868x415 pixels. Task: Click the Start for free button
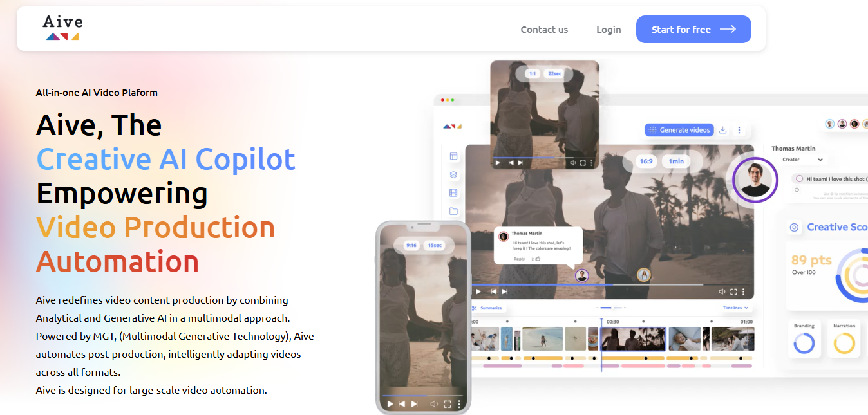[693, 30]
